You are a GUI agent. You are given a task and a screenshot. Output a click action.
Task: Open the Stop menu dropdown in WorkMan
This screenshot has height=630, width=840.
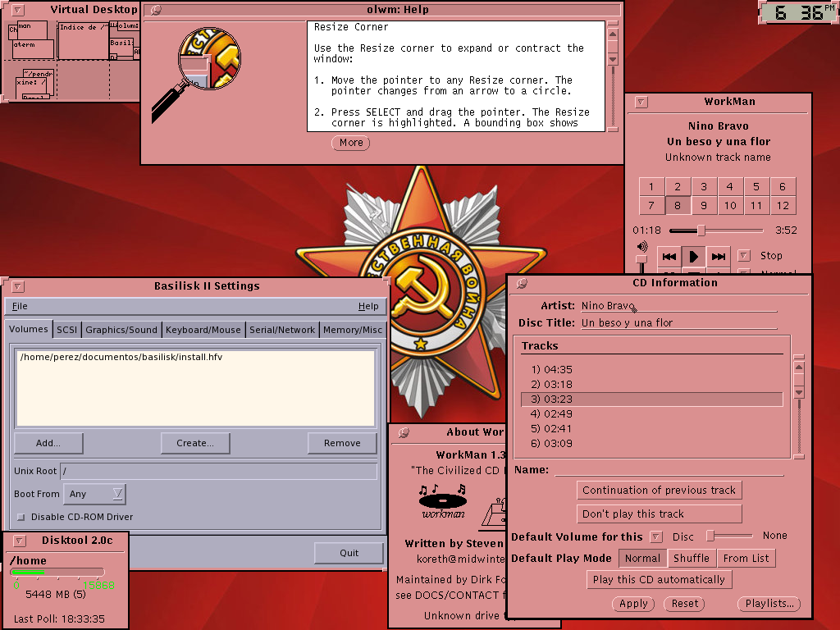pyautogui.click(x=744, y=256)
